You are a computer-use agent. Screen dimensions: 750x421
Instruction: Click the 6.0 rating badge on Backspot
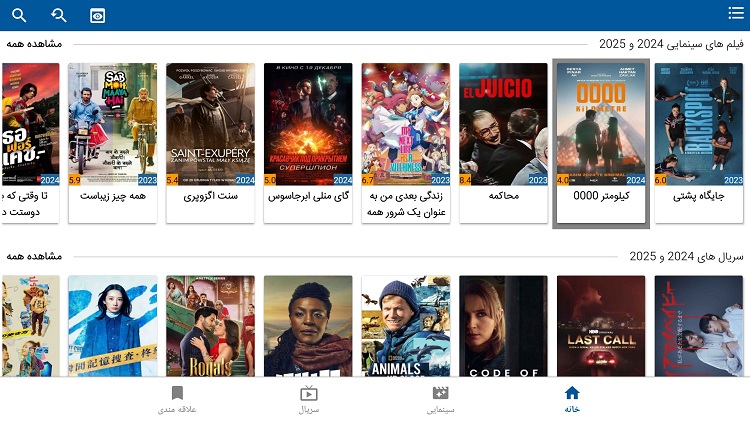pyautogui.click(x=660, y=180)
